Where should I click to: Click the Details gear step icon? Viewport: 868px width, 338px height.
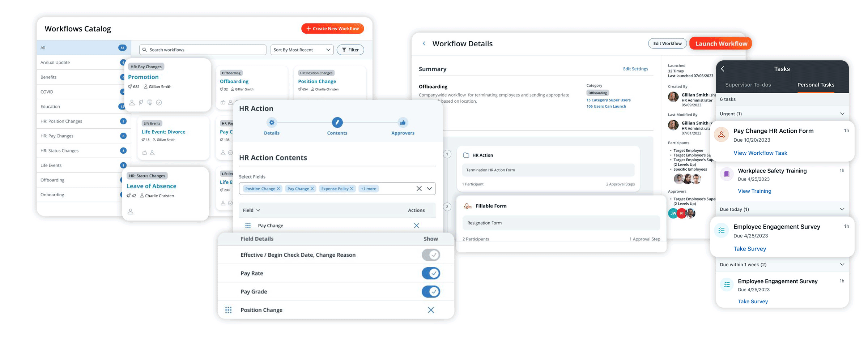coord(272,123)
